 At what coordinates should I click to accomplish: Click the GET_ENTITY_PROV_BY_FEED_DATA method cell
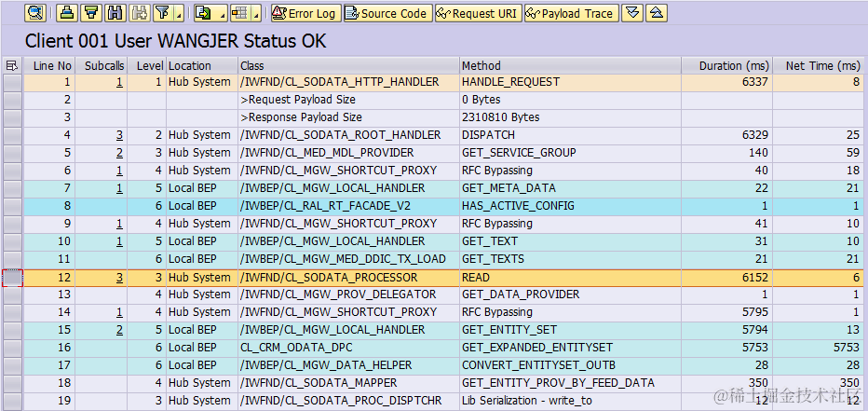point(570,383)
